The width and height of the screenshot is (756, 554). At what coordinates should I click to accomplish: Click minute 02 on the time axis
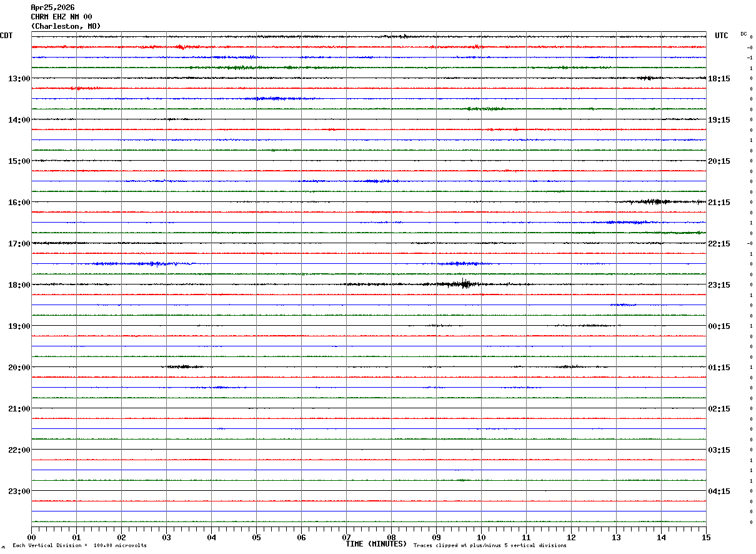[121, 538]
